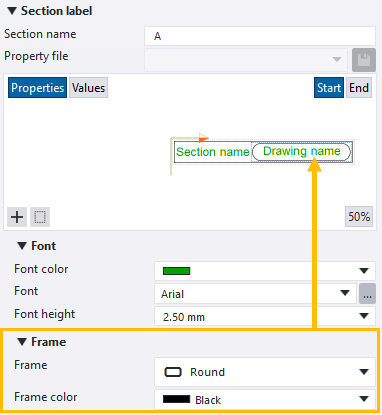Click the 50% zoom button

click(359, 217)
